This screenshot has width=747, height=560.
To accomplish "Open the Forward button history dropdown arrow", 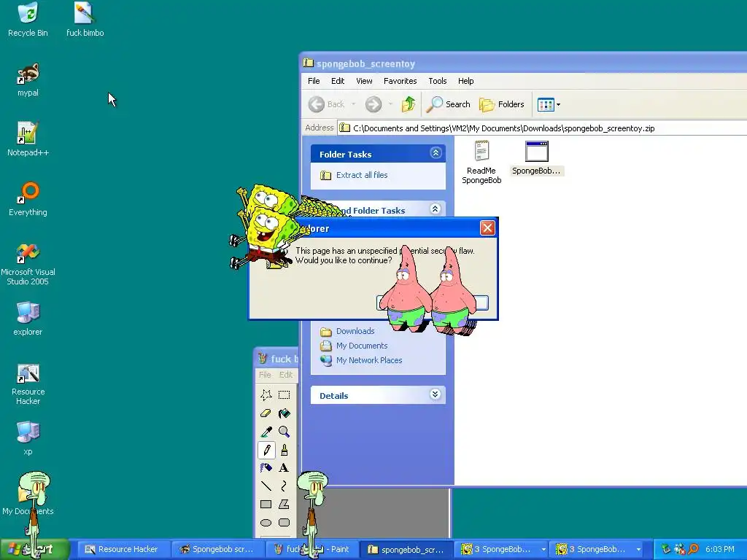I will tap(390, 104).
